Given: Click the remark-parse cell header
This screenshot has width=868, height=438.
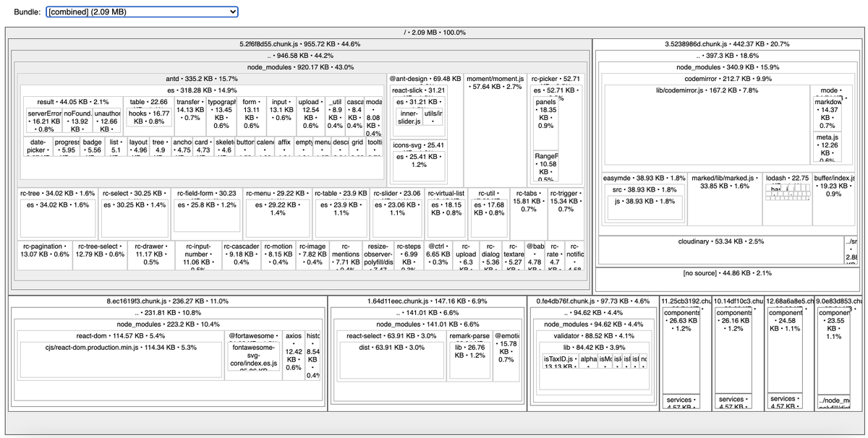Looking at the screenshot, I should [469, 335].
